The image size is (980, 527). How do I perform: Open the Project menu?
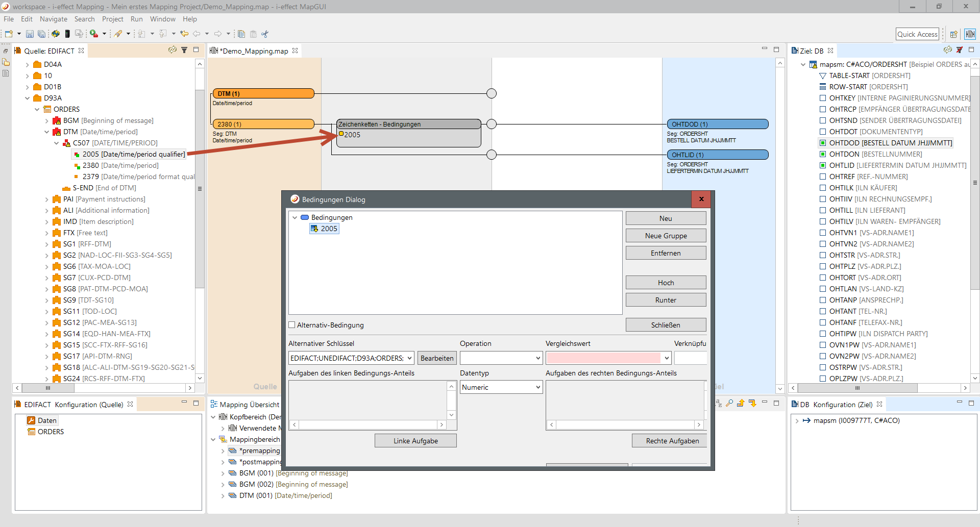coord(112,19)
